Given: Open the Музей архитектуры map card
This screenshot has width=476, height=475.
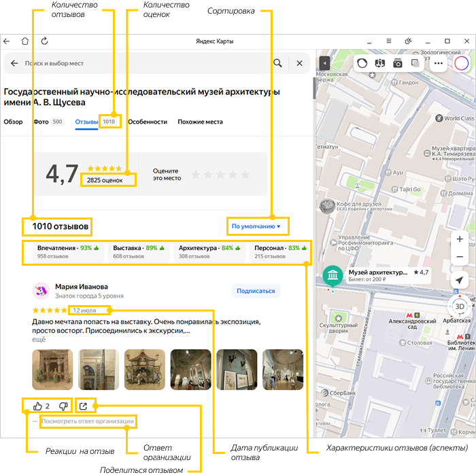Looking at the screenshot, I should click(x=388, y=275).
